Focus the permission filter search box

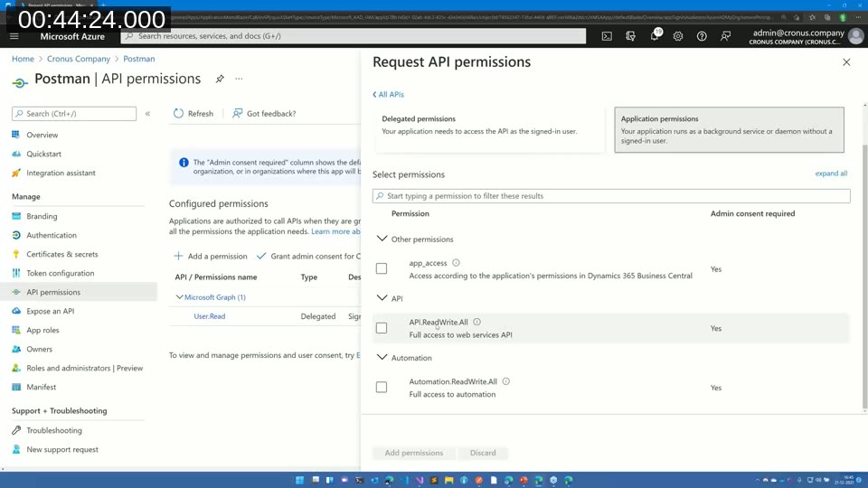(x=611, y=196)
